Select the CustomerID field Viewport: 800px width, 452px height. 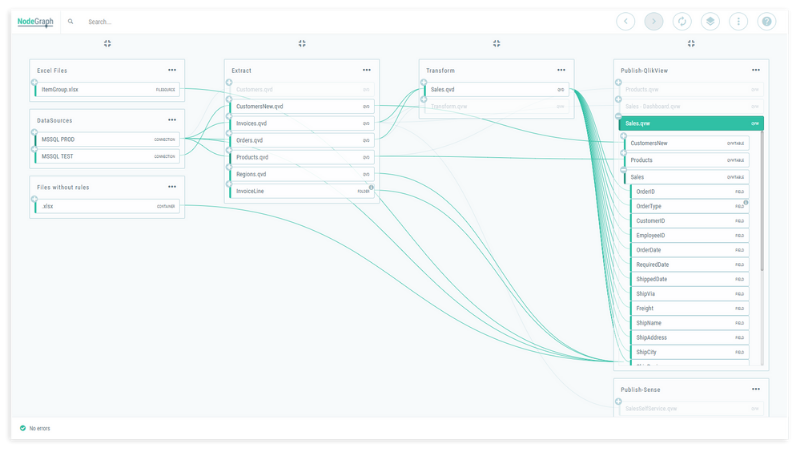point(690,221)
